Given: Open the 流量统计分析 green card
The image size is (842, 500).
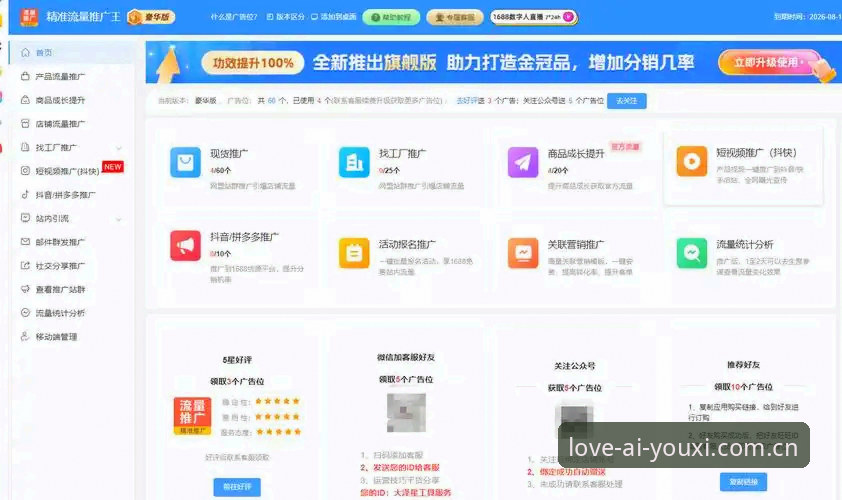Looking at the screenshot, I should tap(692, 253).
